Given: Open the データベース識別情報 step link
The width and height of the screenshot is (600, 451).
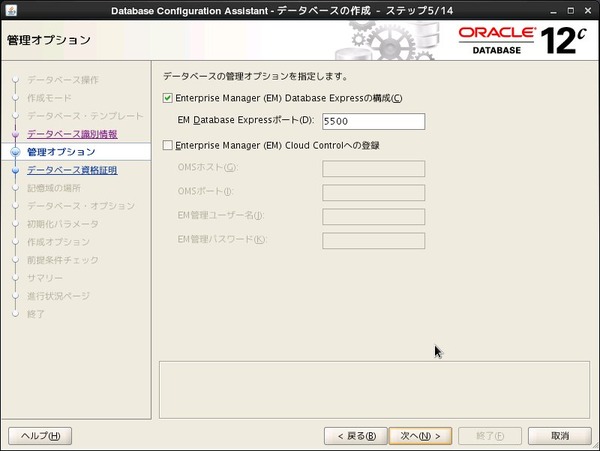Looking at the screenshot, I should click(x=72, y=134).
